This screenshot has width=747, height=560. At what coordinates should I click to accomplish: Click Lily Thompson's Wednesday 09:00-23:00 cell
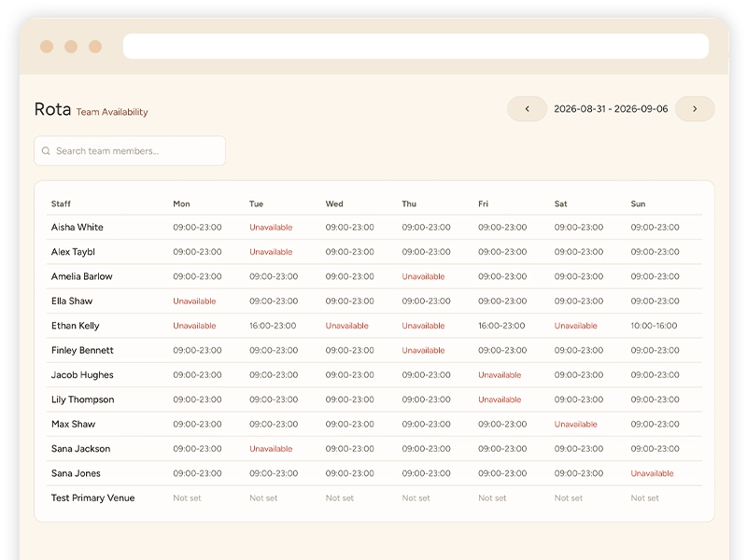click(x=349, y=399)
